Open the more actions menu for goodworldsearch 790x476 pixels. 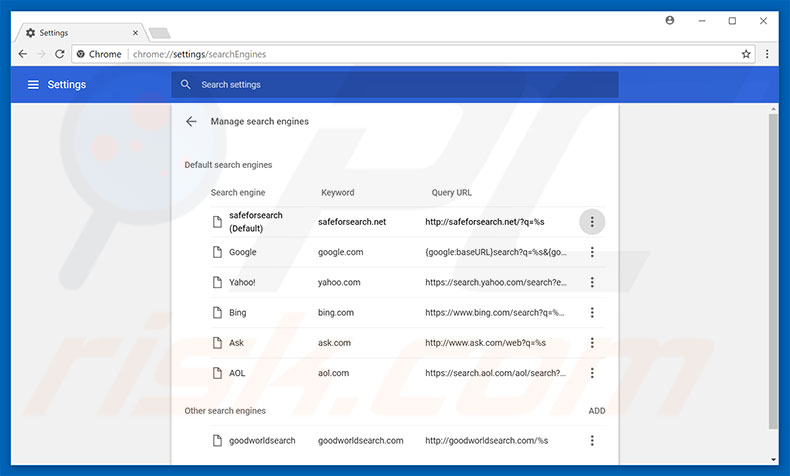tap(592, 440)
